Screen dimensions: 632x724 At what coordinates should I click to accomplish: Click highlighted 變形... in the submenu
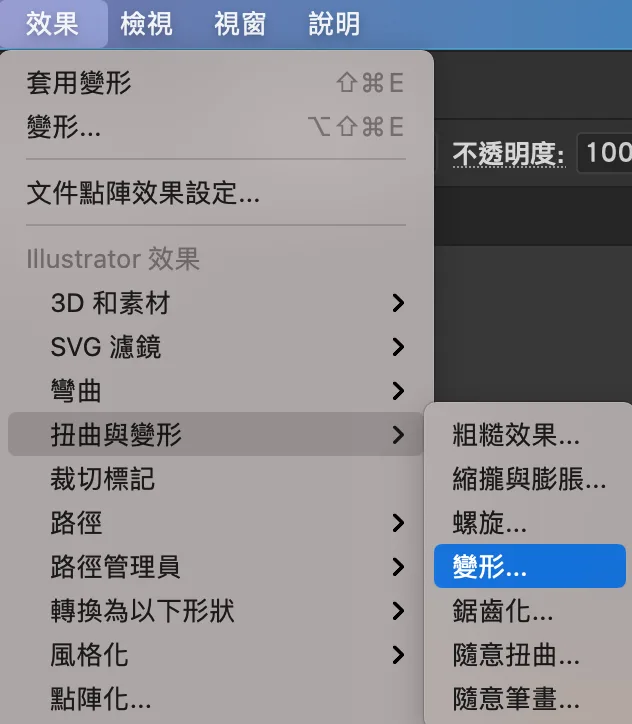click(x=530, y=566)
